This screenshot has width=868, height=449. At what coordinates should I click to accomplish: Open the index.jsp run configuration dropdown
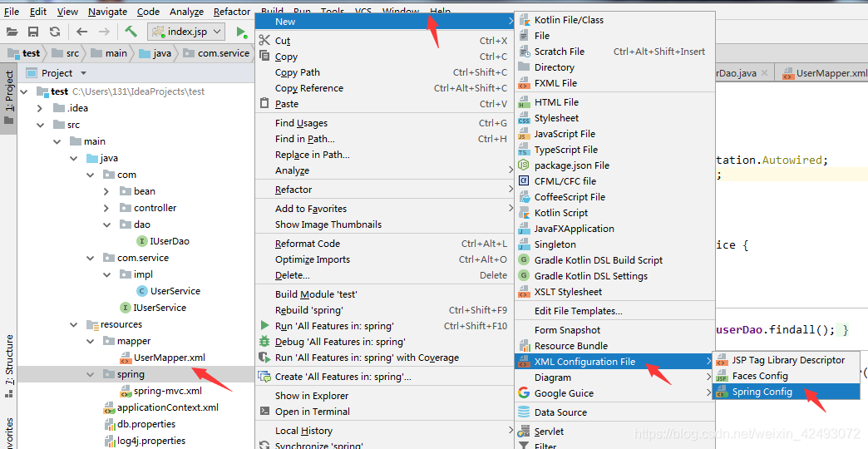[x=186, y=32]
